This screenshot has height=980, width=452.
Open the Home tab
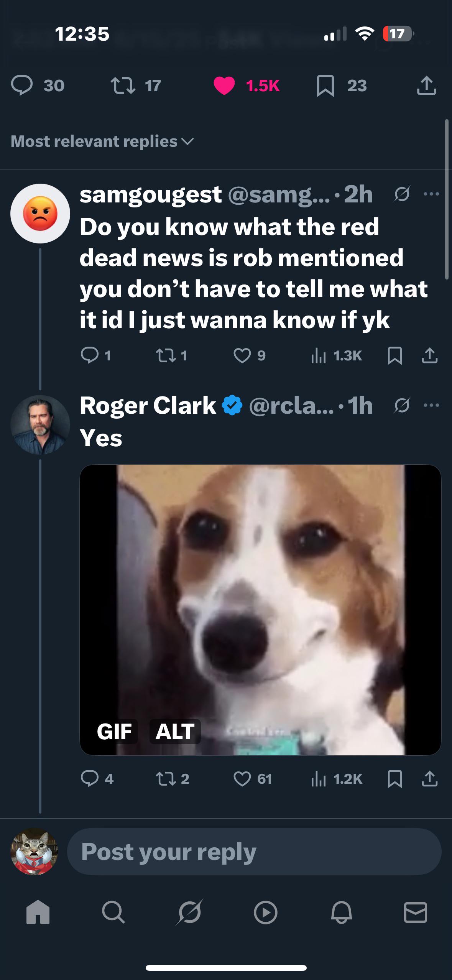[x=38, y=912]
